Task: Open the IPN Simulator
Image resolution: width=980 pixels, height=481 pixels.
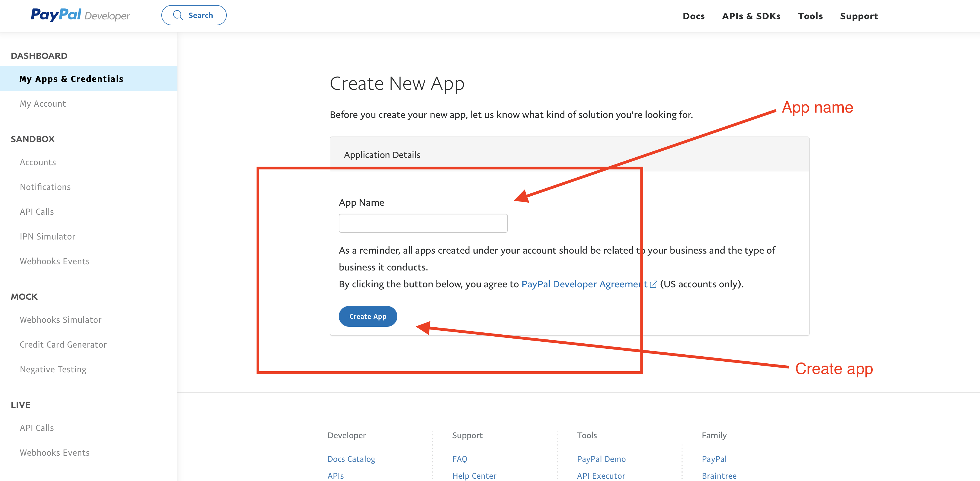Action: 48,236
